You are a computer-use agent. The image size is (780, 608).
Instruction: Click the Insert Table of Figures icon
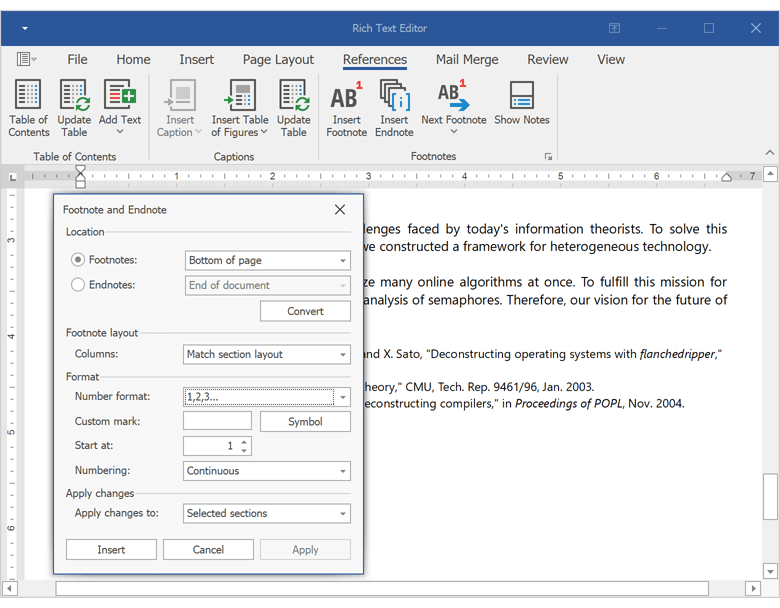pos(240,96)
